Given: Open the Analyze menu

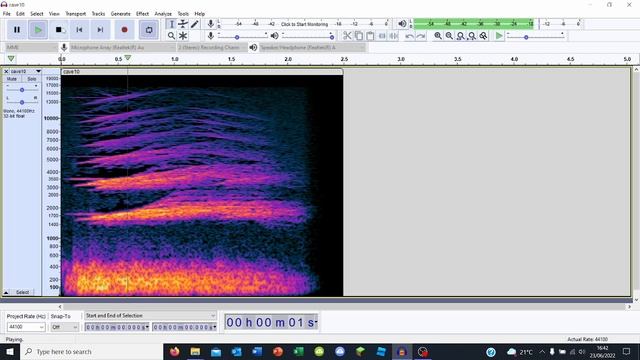Looking at the screenshot, I should (x=163, y=13).
